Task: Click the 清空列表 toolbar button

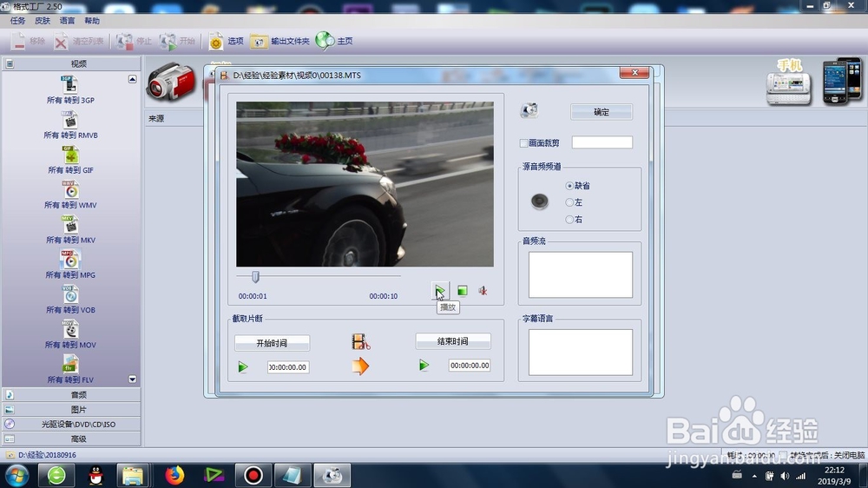Action: (79, 41)
